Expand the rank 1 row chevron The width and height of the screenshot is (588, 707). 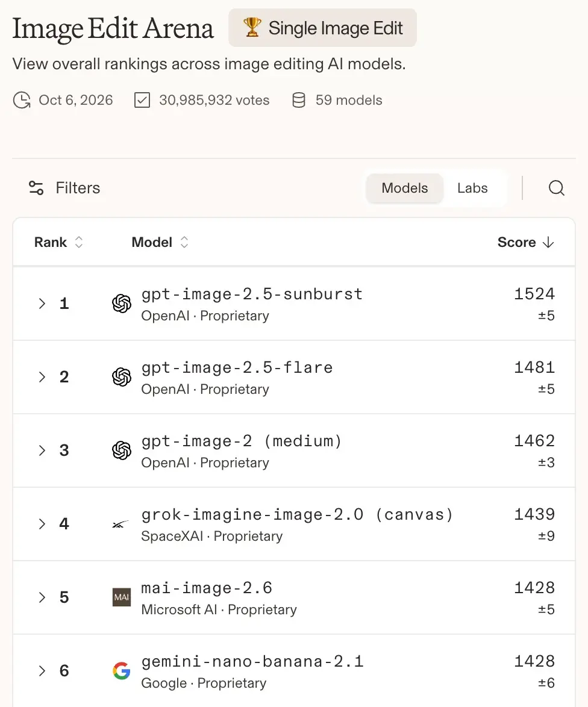(42, 304)
